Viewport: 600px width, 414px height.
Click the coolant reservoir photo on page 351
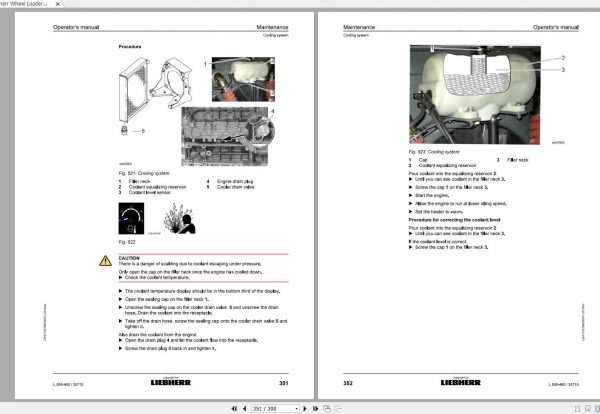click(x=243, y=79)
